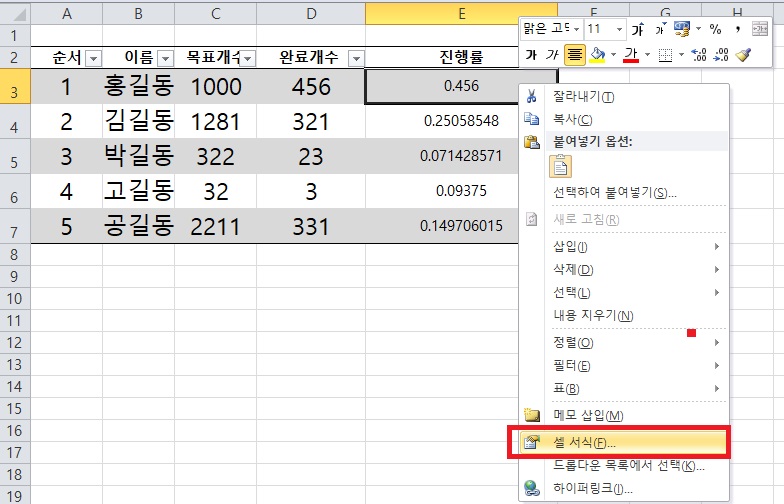Apply accounting number format icon
The height and width of the screenshot is (504, 784).
[682, 29]
